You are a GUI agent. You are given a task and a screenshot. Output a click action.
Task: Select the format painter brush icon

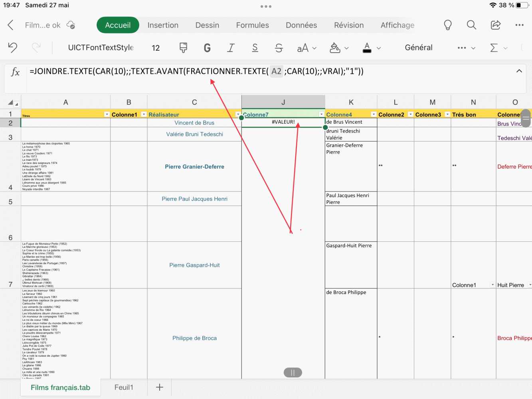[x=183, y=48]
